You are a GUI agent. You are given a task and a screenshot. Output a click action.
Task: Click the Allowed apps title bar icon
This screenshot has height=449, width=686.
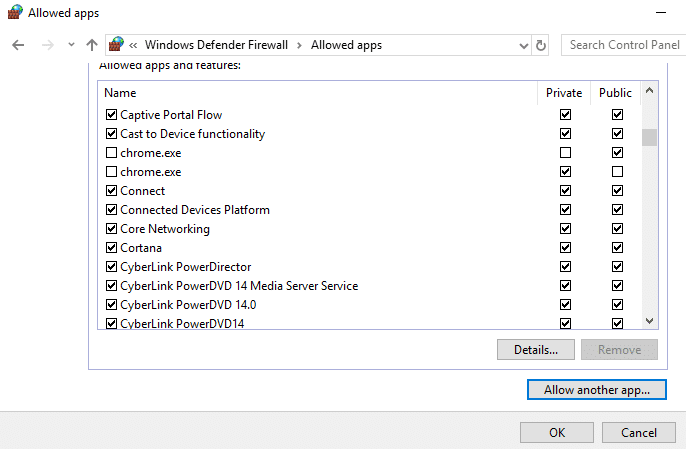[x=13, y=12]
